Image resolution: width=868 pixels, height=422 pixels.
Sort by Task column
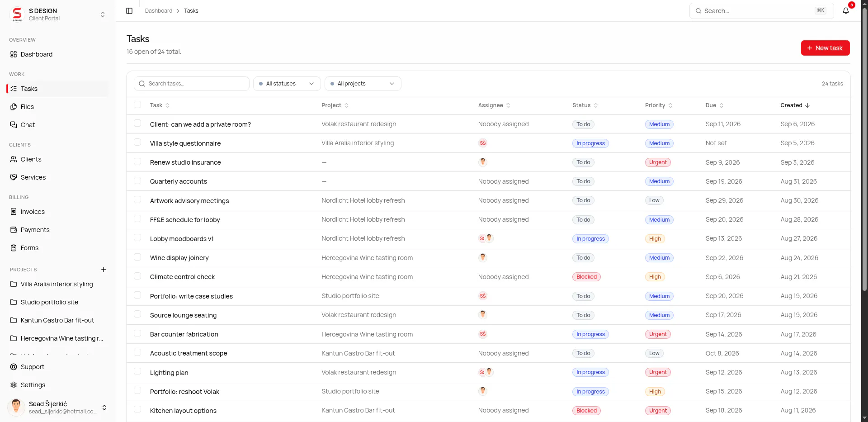coord(160,105)
